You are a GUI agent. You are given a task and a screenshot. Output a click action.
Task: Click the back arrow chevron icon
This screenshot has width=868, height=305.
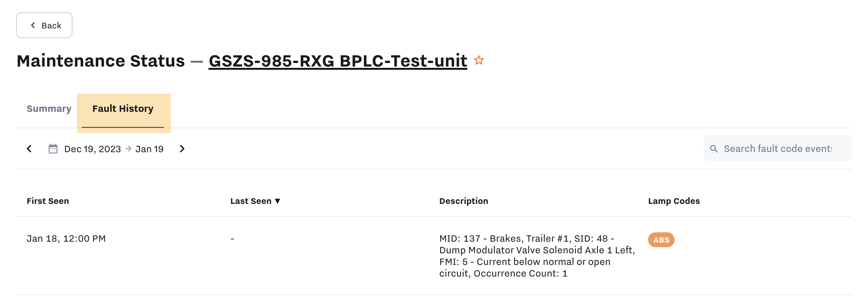tap(33, 25)
